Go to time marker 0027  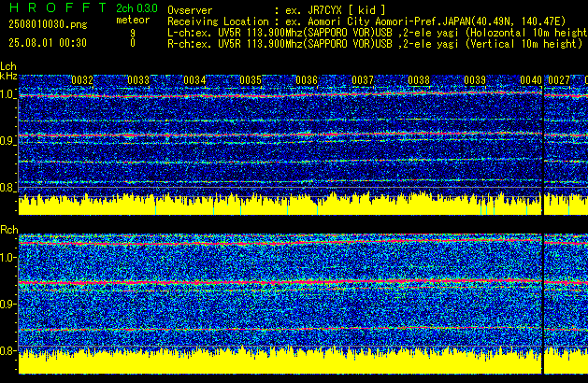pos(559,80)
